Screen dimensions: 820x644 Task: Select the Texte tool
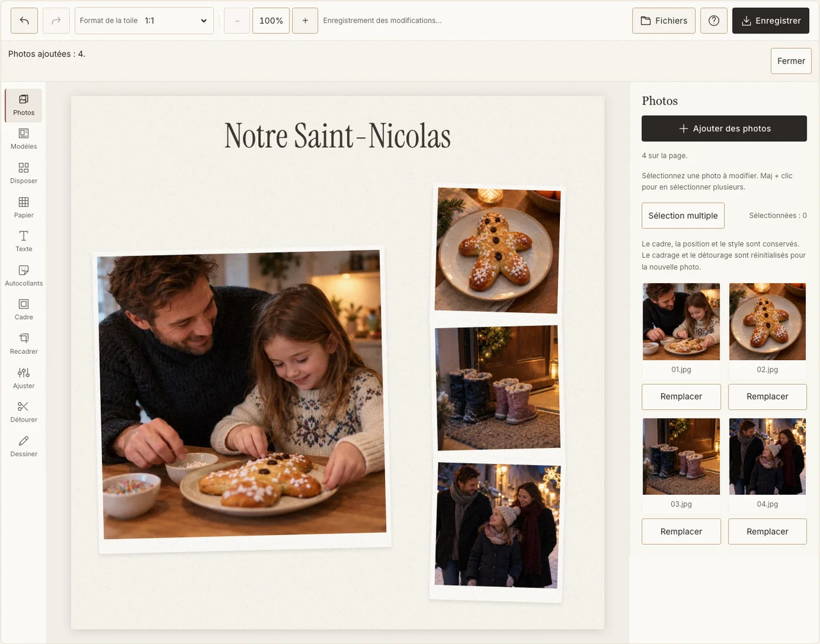[x=24, y=242]
